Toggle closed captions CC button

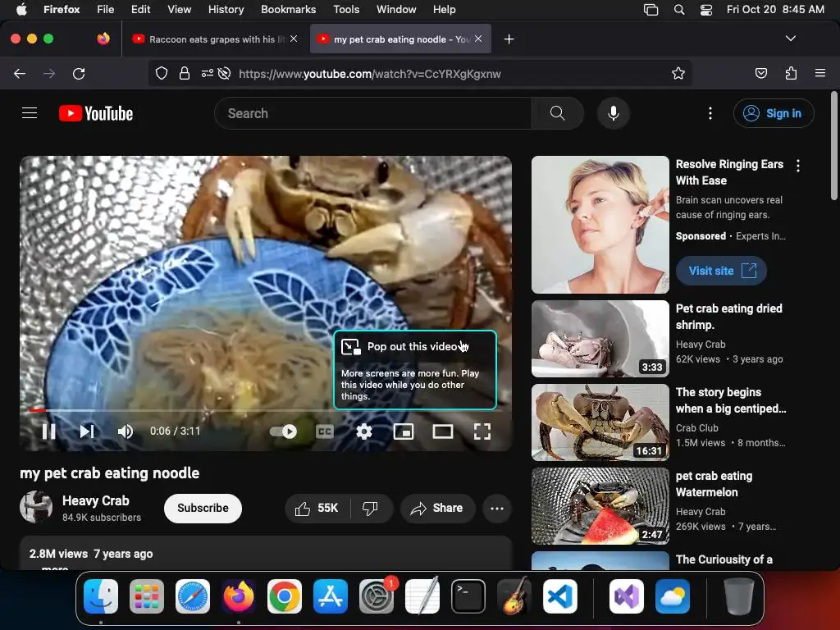point(325,431)
